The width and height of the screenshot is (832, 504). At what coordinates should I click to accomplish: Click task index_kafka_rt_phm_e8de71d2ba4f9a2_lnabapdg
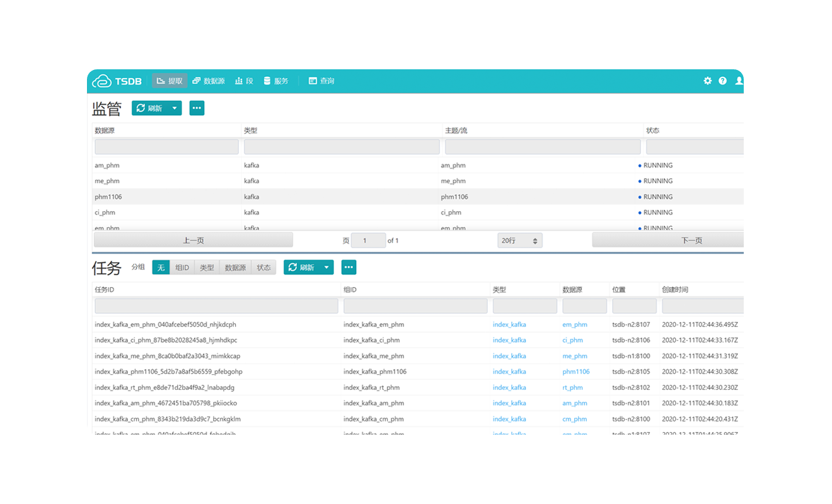(x=165, y=387)
